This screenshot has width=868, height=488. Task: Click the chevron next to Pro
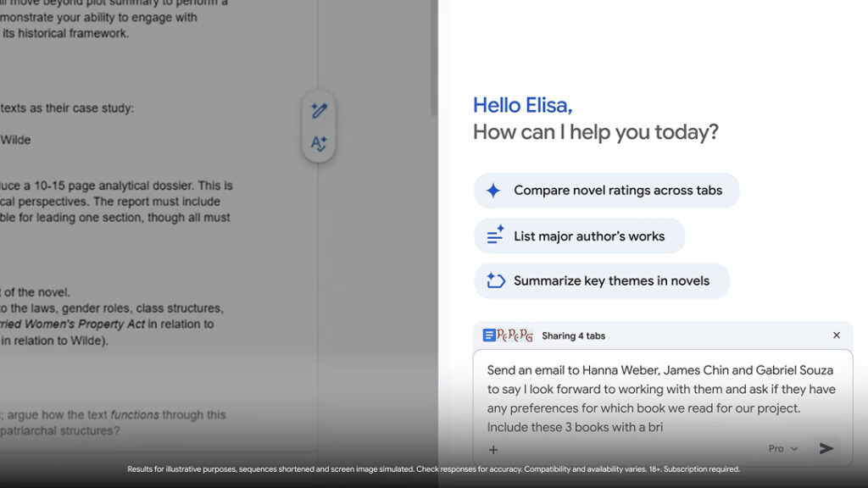coord(794,449)
